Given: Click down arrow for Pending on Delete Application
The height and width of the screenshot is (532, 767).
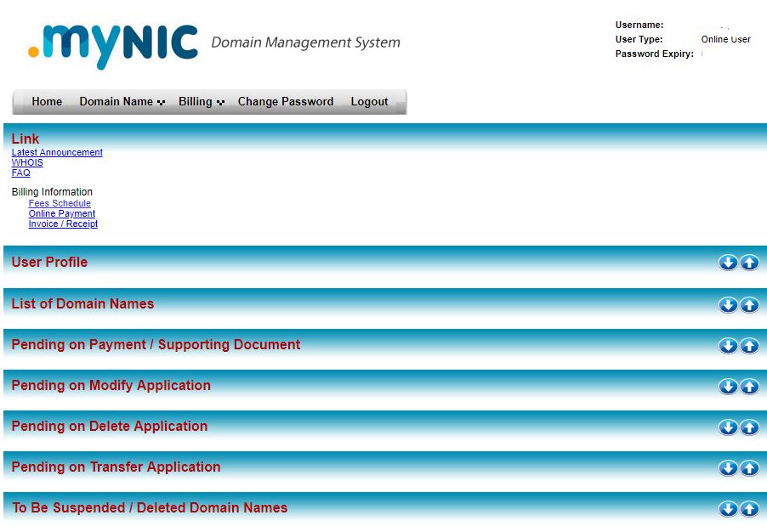Looking at the screenshot, I should (x=728, y=427).
